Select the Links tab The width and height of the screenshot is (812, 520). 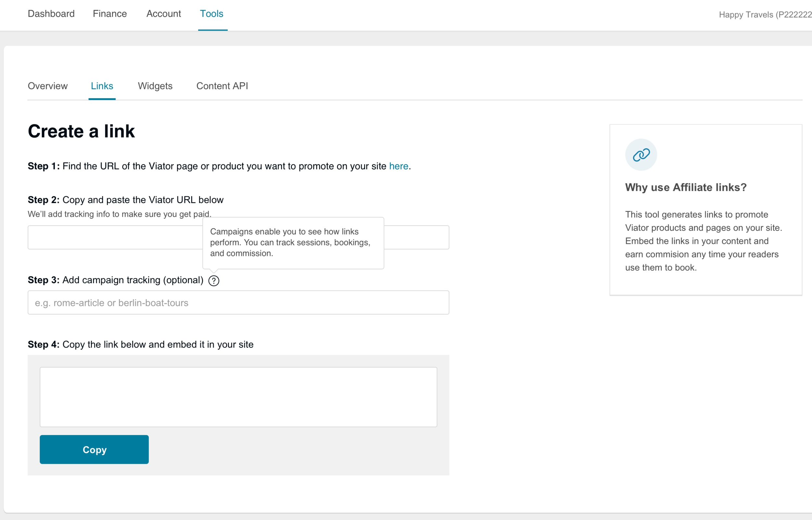[x=102, y=86]
